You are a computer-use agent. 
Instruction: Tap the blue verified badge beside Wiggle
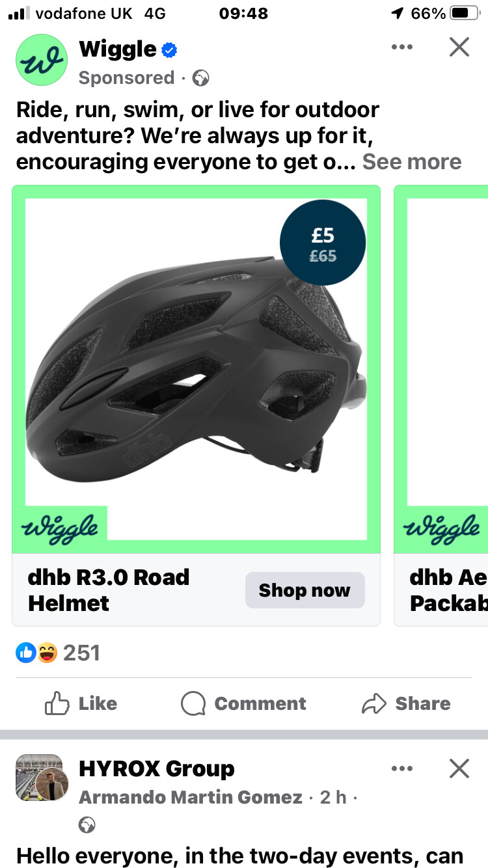pos(170,49)
